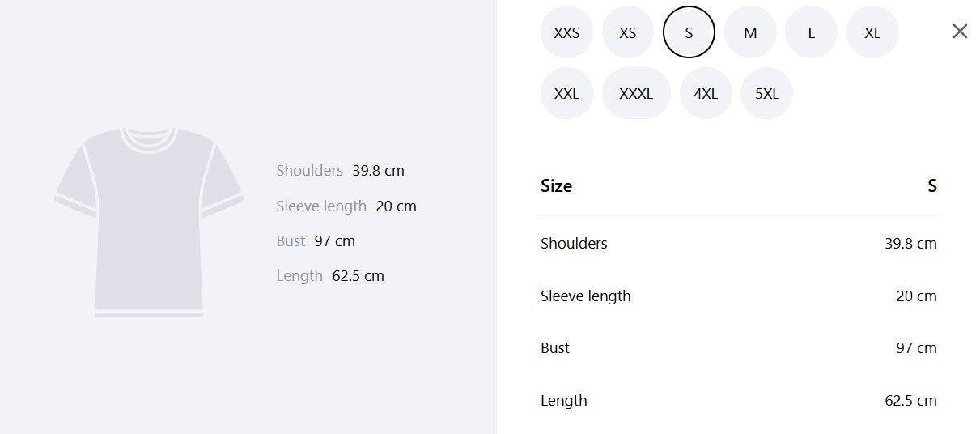Click the t-shirt illustration

tap(149, 222)
